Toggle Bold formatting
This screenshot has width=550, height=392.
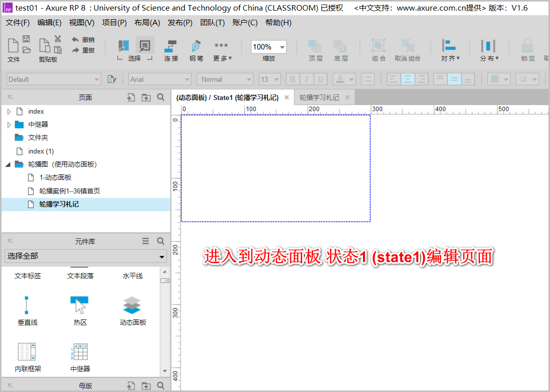[293, 79]
